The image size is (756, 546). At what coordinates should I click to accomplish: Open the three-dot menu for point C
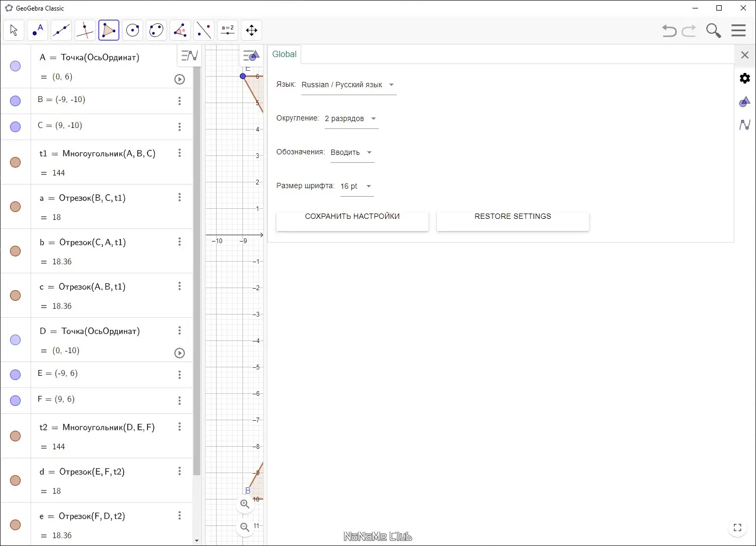pyautogui.click(x=180, y=127)
